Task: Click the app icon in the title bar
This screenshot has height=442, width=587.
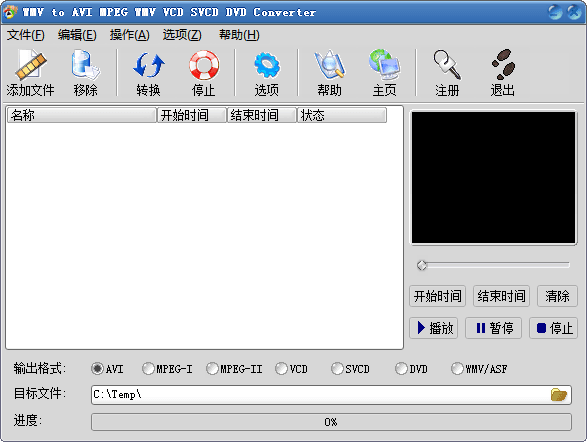Action: click(10, 12)
